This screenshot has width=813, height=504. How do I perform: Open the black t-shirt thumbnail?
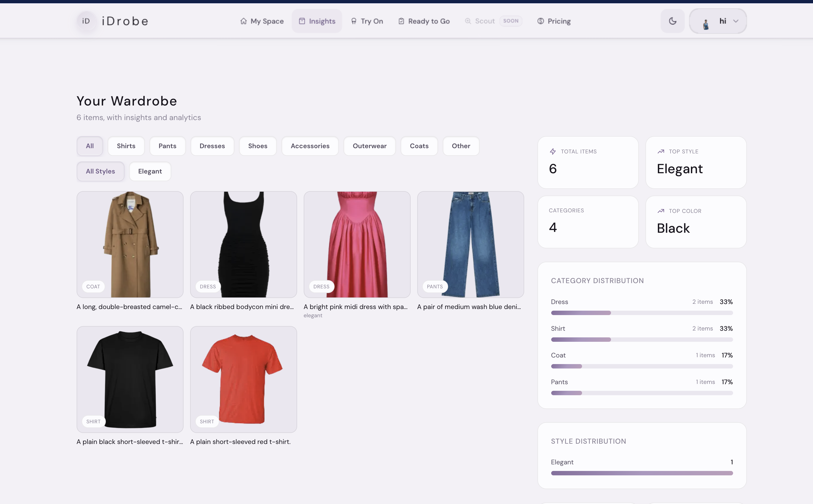tap(130, 379)
